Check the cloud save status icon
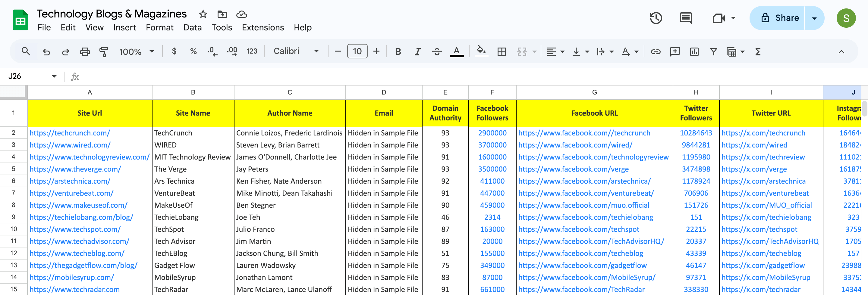 pyautogui.click(x=242, y=14)
